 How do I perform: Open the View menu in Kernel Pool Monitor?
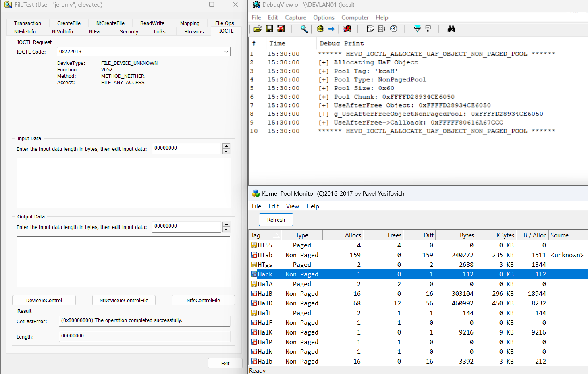(x=293, y=206)
